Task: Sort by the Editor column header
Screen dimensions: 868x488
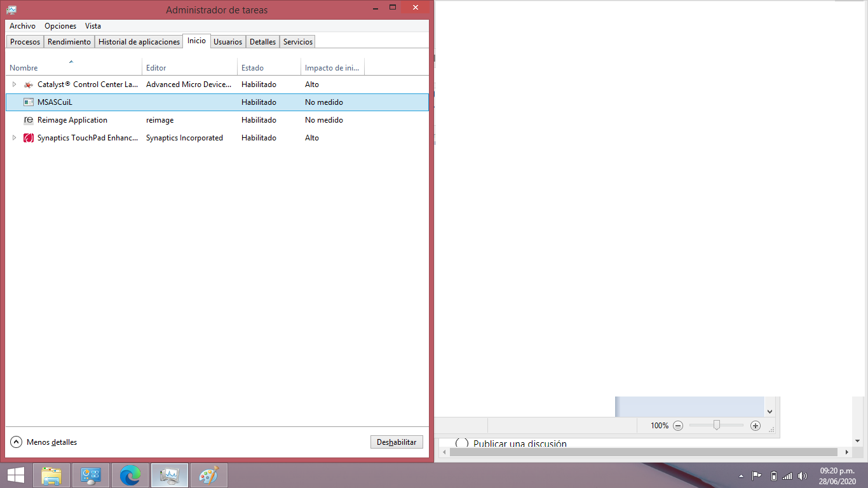Action: tap(190, 67)
